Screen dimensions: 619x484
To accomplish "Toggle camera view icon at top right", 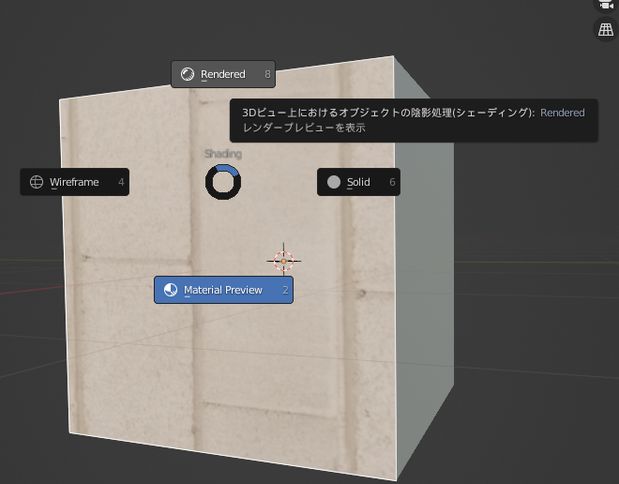I will [x=606, y=6].
